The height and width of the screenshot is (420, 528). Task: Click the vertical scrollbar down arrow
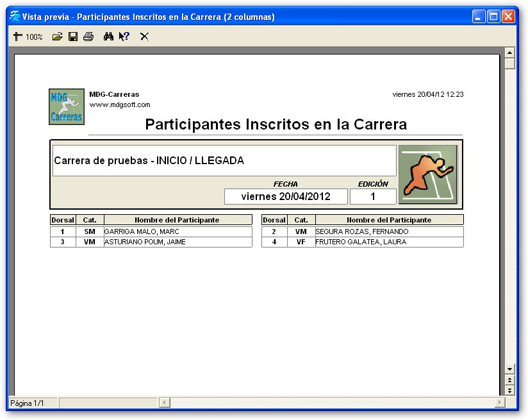[x=509, y=369]
